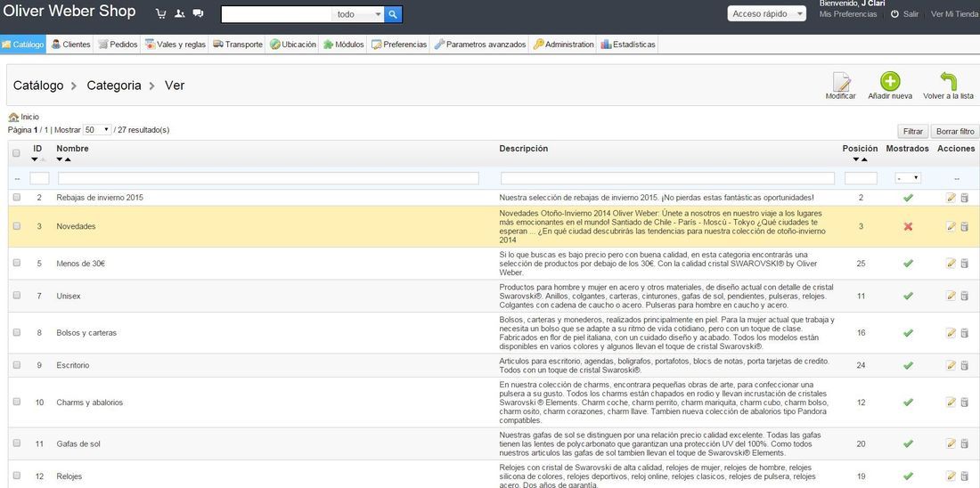Open the Mostrar 50 results-per-page dropdown

click(97, 130)
